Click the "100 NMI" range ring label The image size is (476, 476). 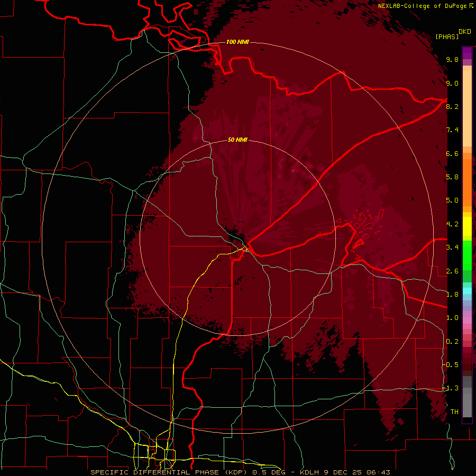(237, 42)
